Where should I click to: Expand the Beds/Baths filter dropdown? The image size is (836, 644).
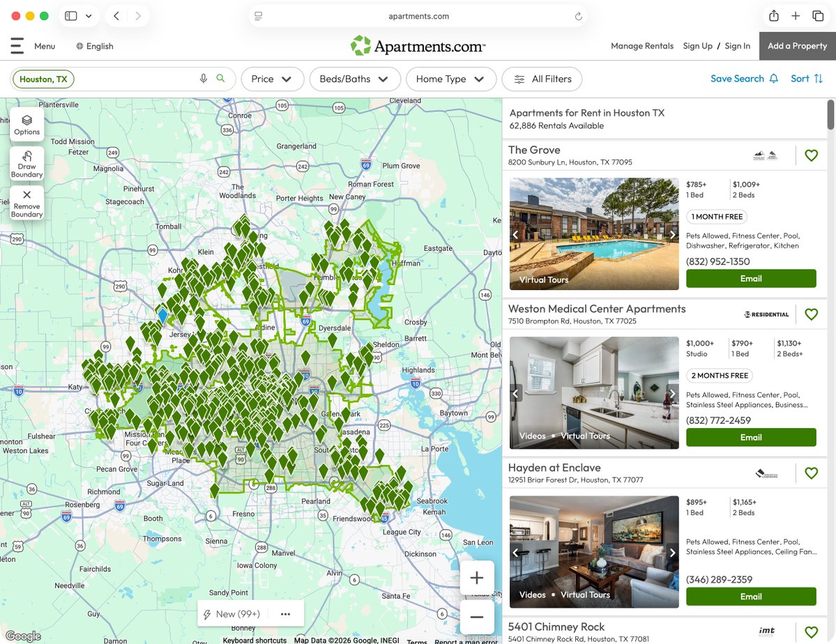[355, 79]
